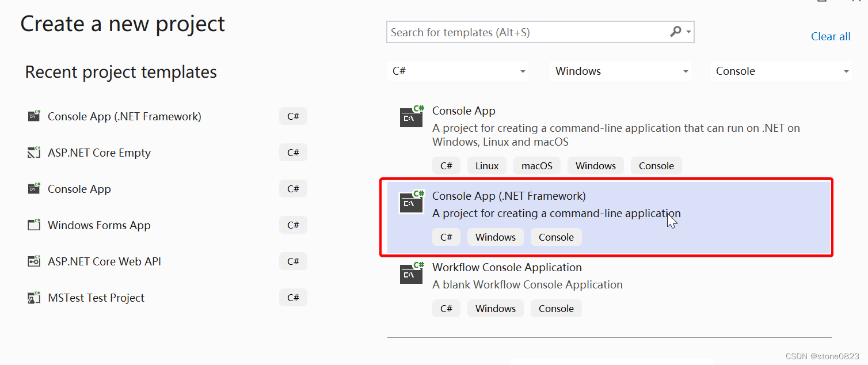Click C# tag beside Windows Forms App
868x365 pixels.
click(293, 225)
